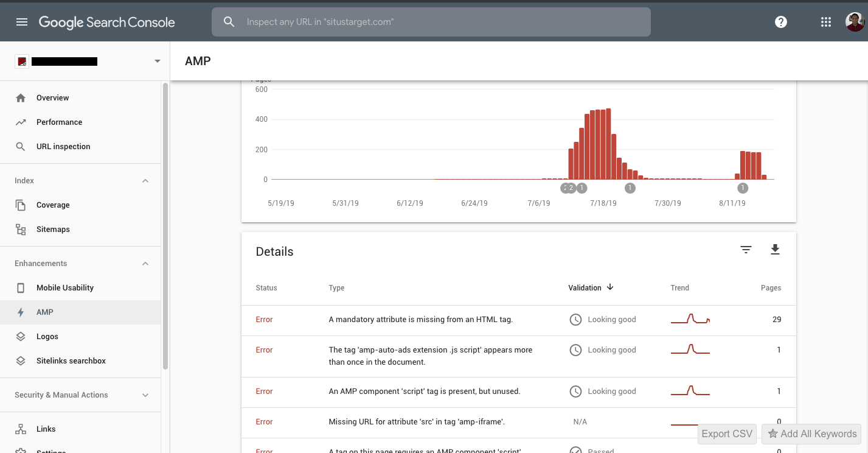The height and width of the screenshot is (453, 868).
Task: Click the AMP page title
Action: 198,61
